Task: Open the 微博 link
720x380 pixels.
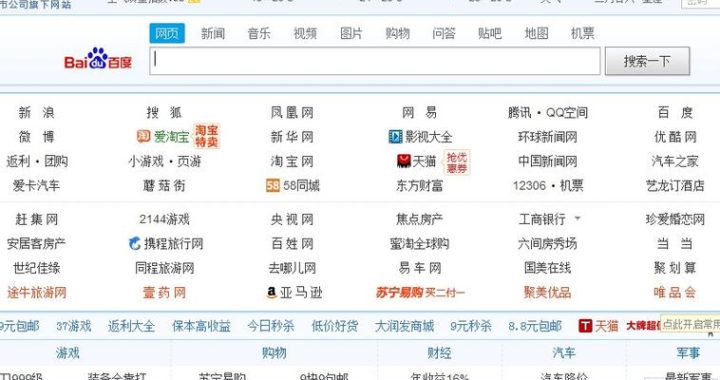Action: click(36, 137)
